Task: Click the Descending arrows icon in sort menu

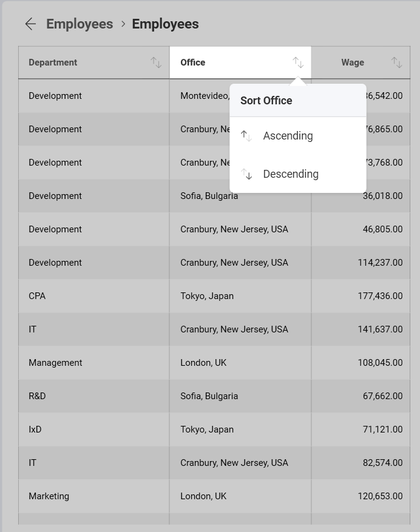Action: coord(246,174)
